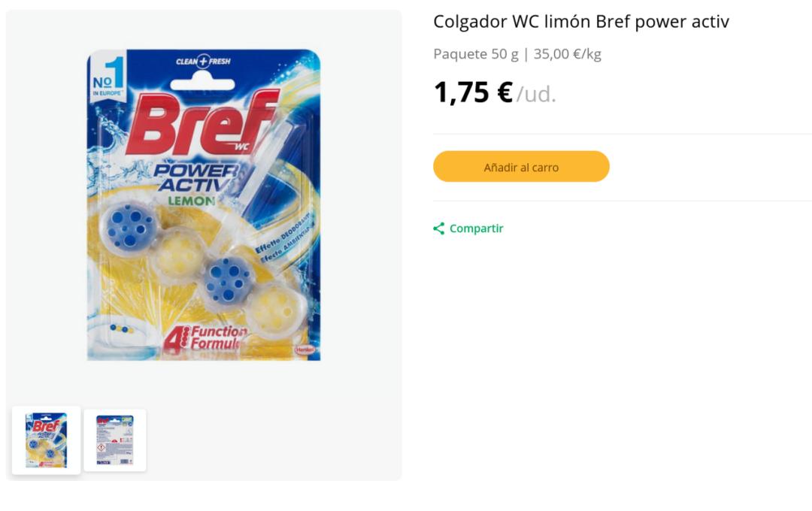Click the '/ud.' unit label beside the price
The width and height of the screenshot is (812, 511).
[x=537, y=95]
